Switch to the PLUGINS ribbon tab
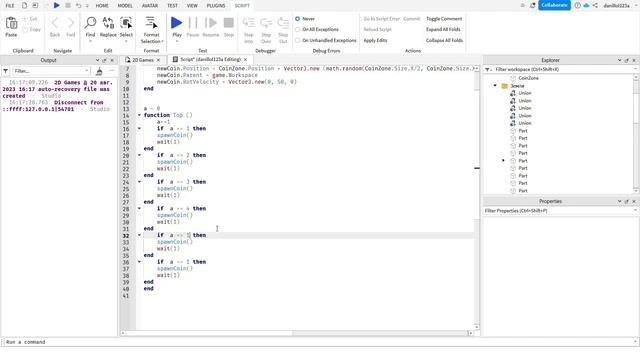Image resolution: width=640 pixels, height=360 pixels. click(216, 6)
